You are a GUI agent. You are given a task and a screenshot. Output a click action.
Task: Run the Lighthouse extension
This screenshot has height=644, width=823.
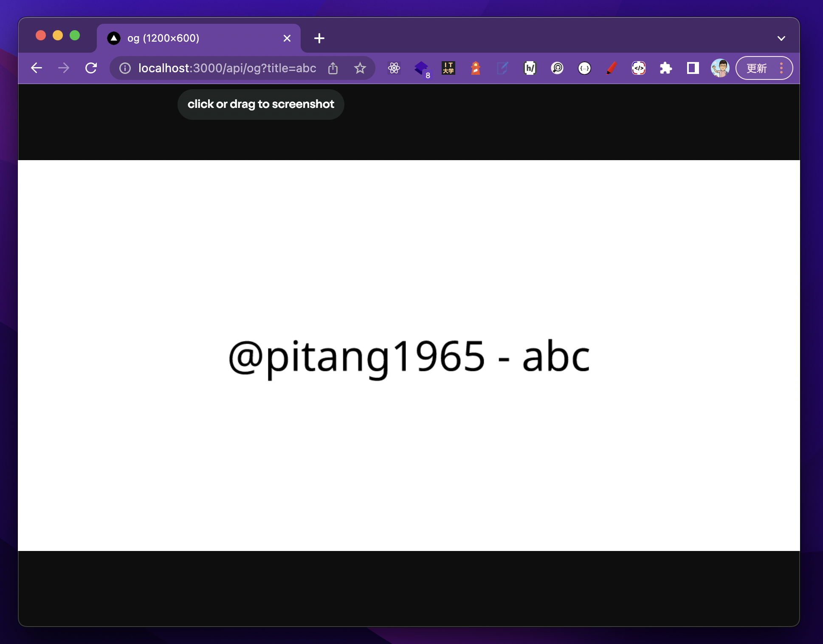coord(475,68)
